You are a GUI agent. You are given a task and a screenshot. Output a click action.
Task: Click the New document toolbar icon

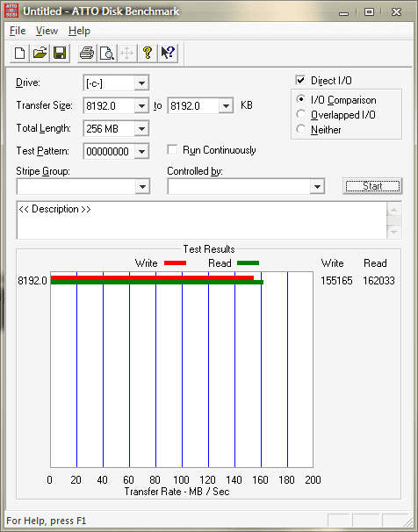pyautogui.click(x=19, y=54)
